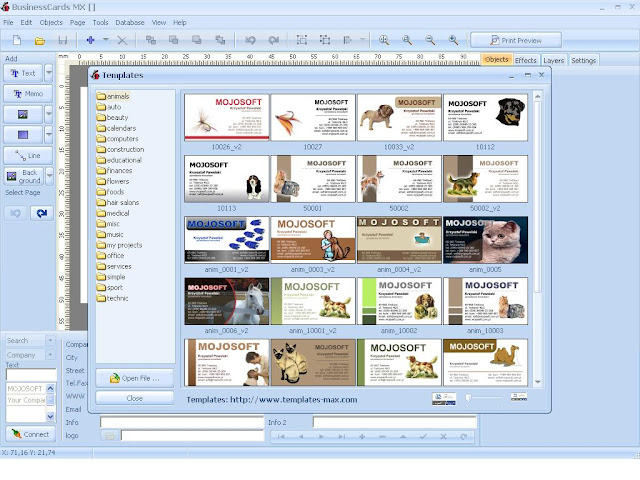Click the Save floppy disk icon

tap(62, 40)
